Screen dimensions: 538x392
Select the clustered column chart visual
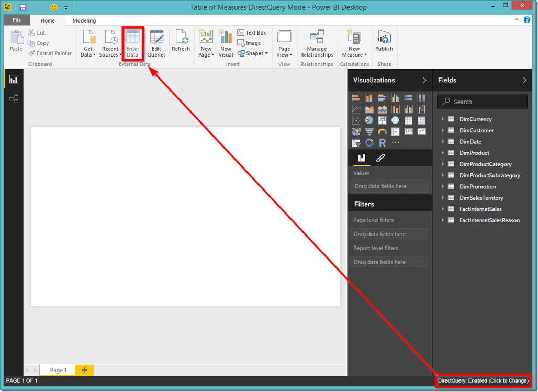[395, 98]
